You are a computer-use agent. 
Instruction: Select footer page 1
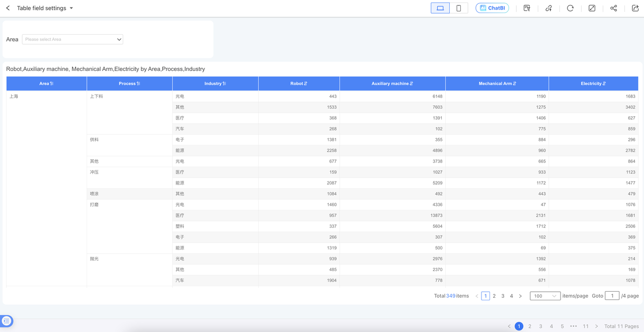coord(519,326)
